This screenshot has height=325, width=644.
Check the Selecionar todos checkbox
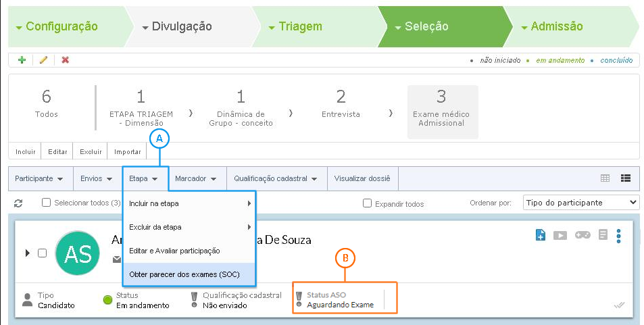[x=46, y=202]
